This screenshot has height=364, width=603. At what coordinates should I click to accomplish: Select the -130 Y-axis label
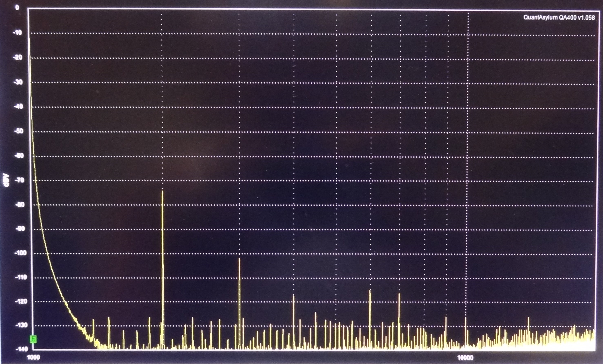(22, 325)
